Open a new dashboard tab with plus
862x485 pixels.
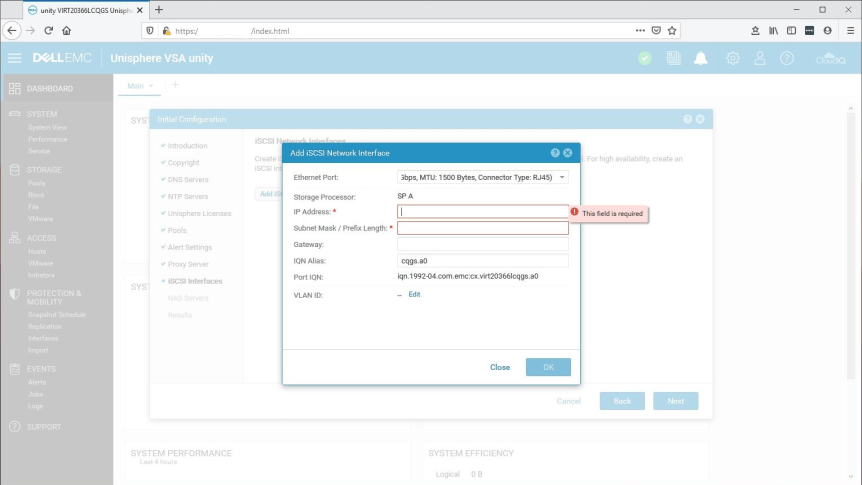176,85
